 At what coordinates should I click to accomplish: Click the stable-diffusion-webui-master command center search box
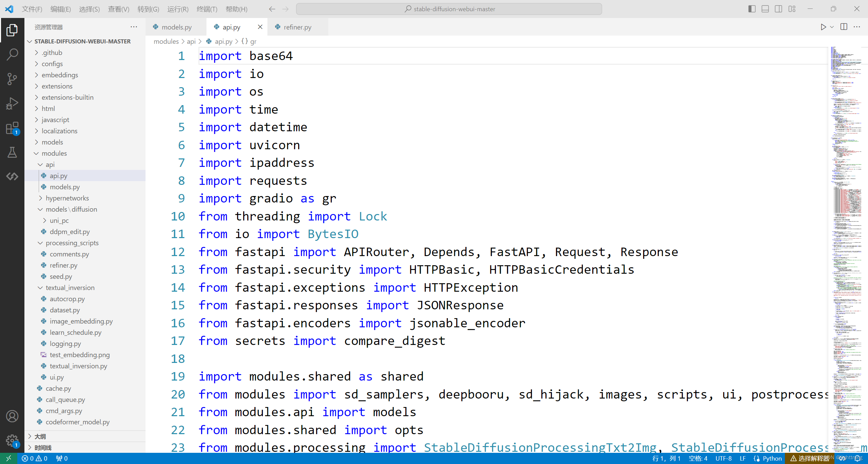[x=449, y=9]
